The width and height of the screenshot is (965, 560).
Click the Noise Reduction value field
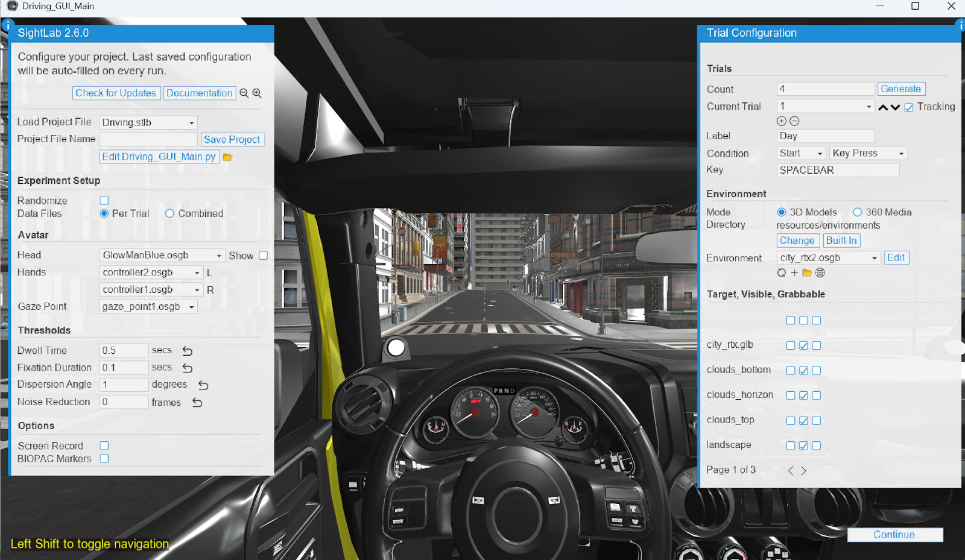tap(124, 402)
